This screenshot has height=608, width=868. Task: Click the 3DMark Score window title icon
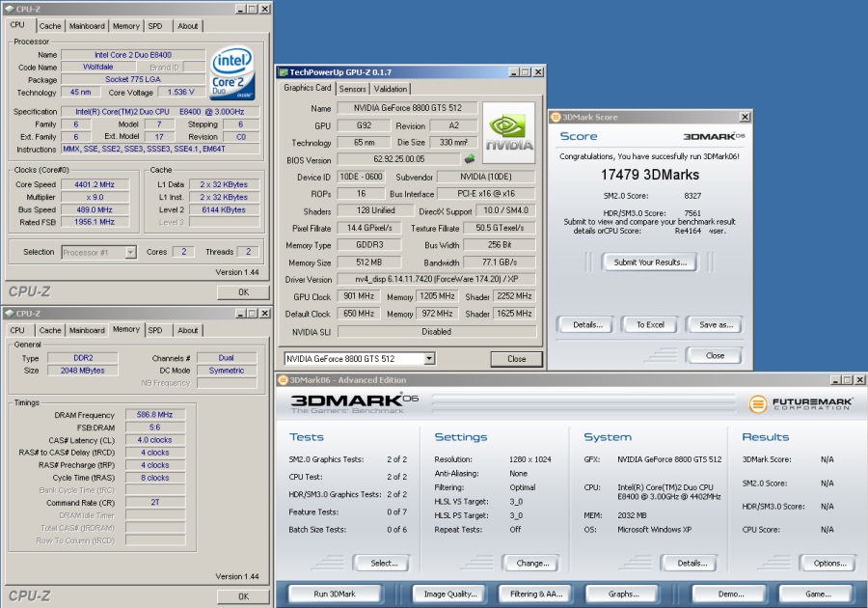(556, 117)
